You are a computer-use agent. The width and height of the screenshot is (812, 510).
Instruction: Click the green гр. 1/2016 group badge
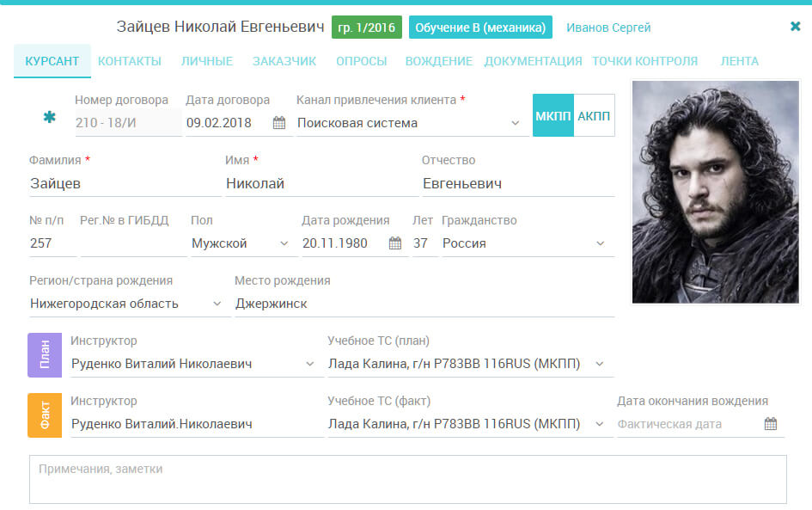pyautogui.click(x=367, y=28)
